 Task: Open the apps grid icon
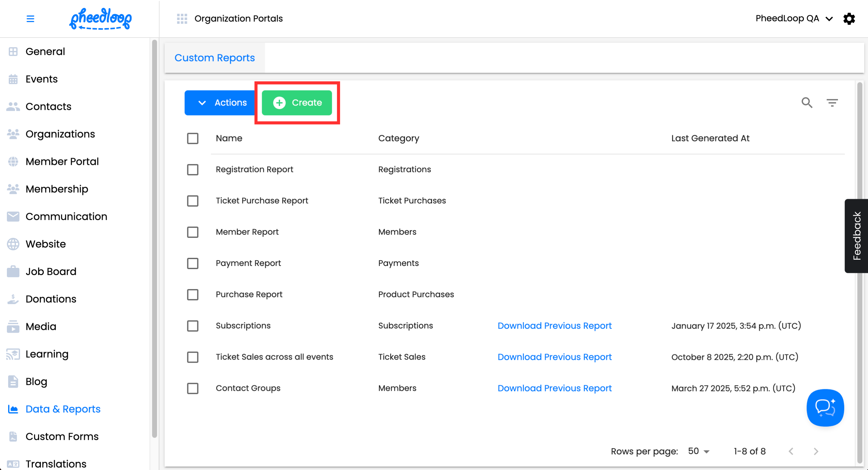pyautogui.click(x=182, y=18)
